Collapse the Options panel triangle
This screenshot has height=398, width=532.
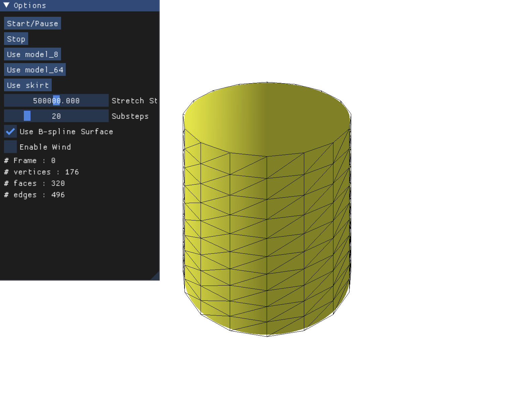tap(6, 5)
